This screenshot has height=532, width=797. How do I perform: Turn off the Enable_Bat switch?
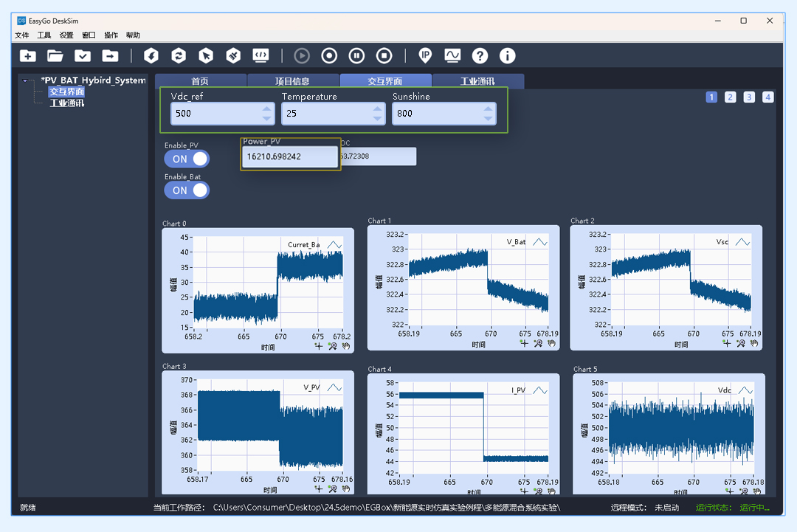tap(187, 190)
